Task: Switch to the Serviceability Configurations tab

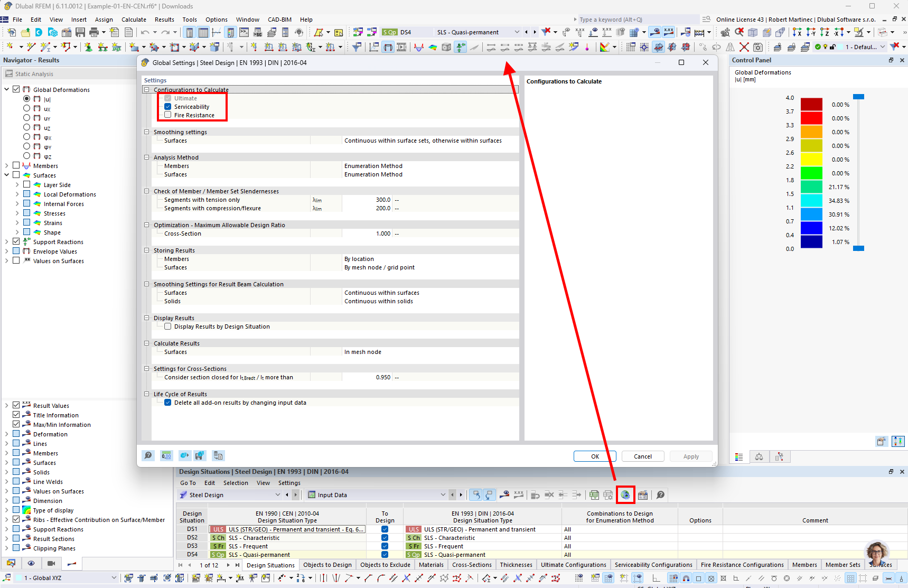Action: click(x=653, y=565)
